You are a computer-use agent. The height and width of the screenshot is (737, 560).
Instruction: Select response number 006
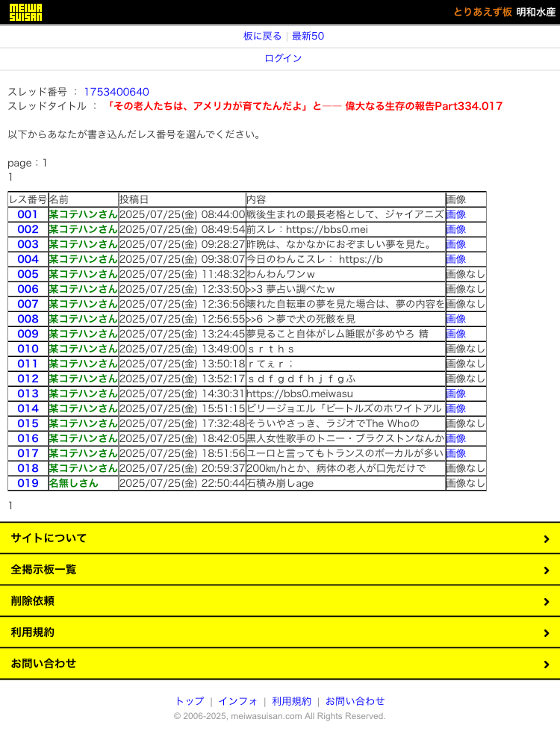[x=28, y=289]
